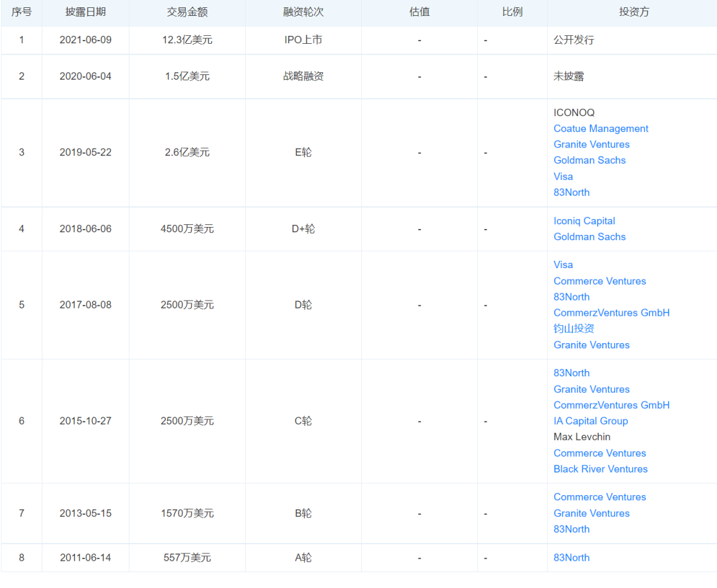Select the 融资轮次 column header
The image size is (717, 588).
(303, 13)
